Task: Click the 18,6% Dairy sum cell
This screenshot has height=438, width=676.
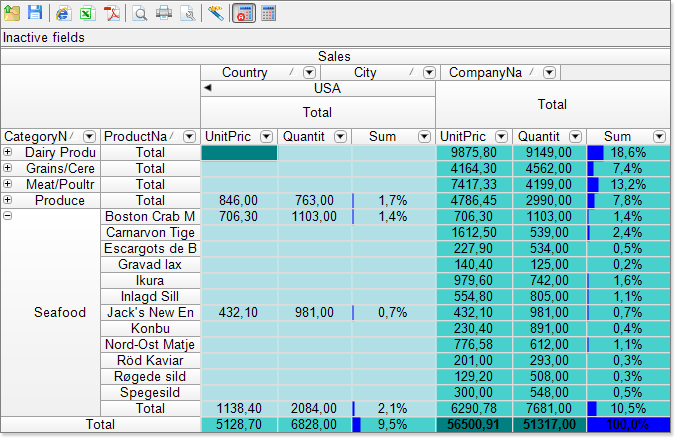Action: [x=628, y=153]
